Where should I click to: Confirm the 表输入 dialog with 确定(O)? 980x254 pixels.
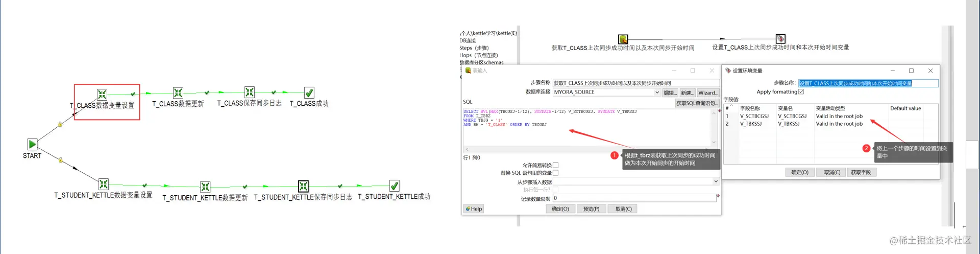click(x=560, y=209)
